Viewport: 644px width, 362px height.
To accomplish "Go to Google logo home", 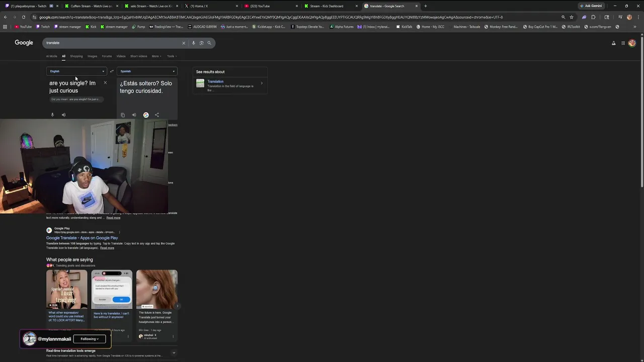I will click(24, 43).
